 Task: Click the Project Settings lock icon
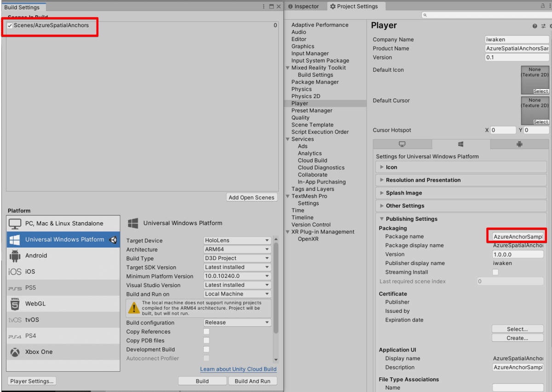point(543,6)
